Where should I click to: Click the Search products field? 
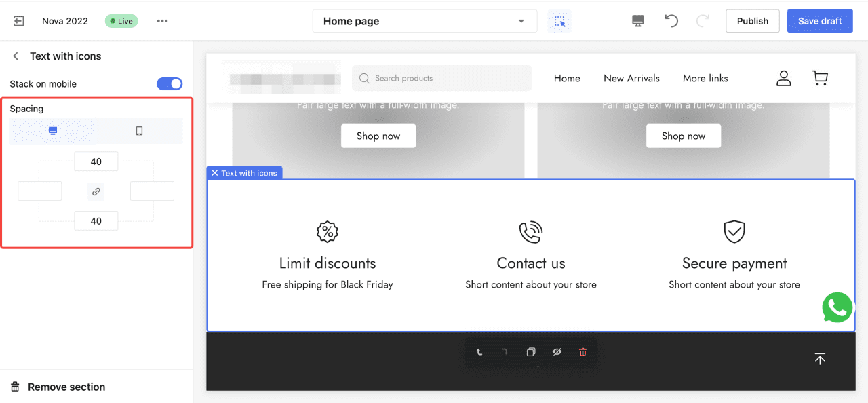pos(441,78)
